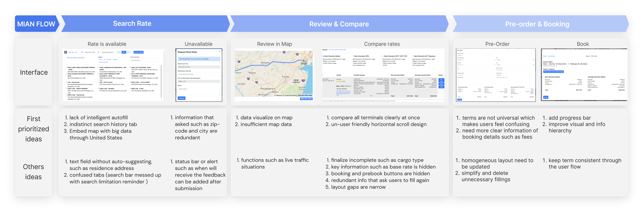Check the E005 New York Container Terminal box
The image size is (644, 217).
pos(67,68)
